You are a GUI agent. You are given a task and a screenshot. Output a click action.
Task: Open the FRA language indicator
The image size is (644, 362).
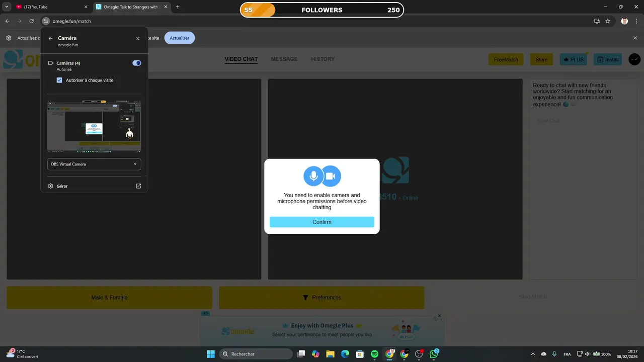[567, 354]
